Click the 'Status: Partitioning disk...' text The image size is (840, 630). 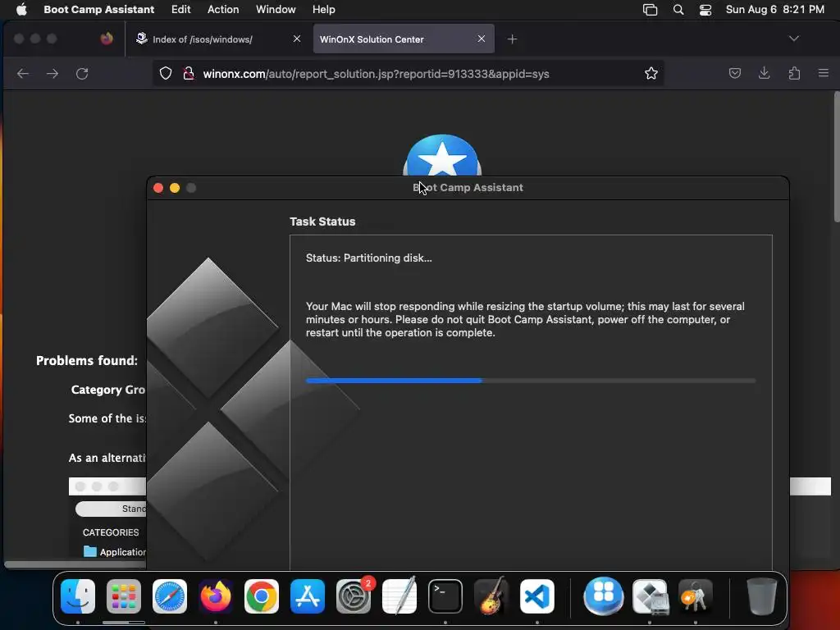(x=368, y=258)
